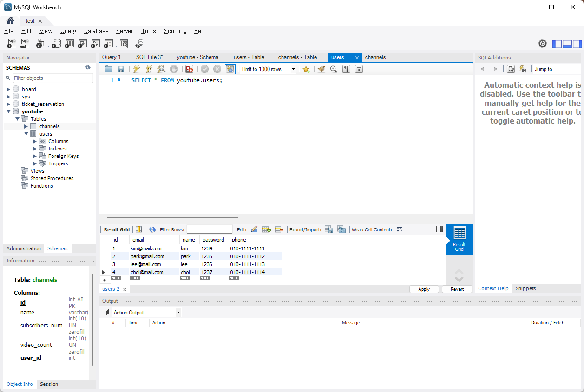Execute statement under the keyboard cursor
Viewport: 584px width, 392px height.
[149, 69]
